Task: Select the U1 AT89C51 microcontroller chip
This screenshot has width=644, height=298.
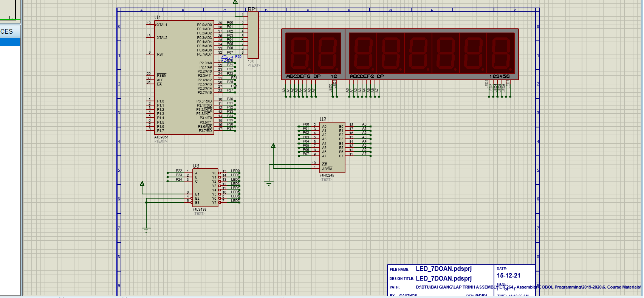Action: click(x=184, y=78)
